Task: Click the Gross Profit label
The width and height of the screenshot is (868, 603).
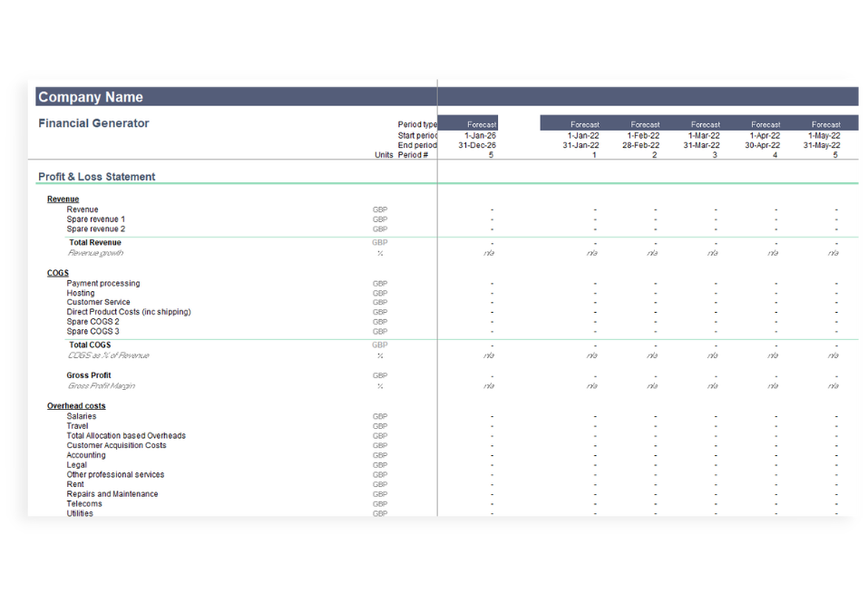Action: coord(89,375)
